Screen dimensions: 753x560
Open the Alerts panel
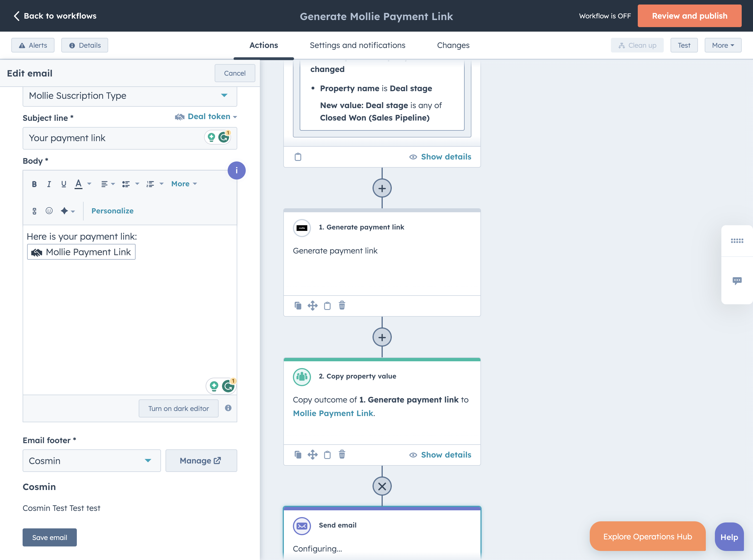(33, 45)
